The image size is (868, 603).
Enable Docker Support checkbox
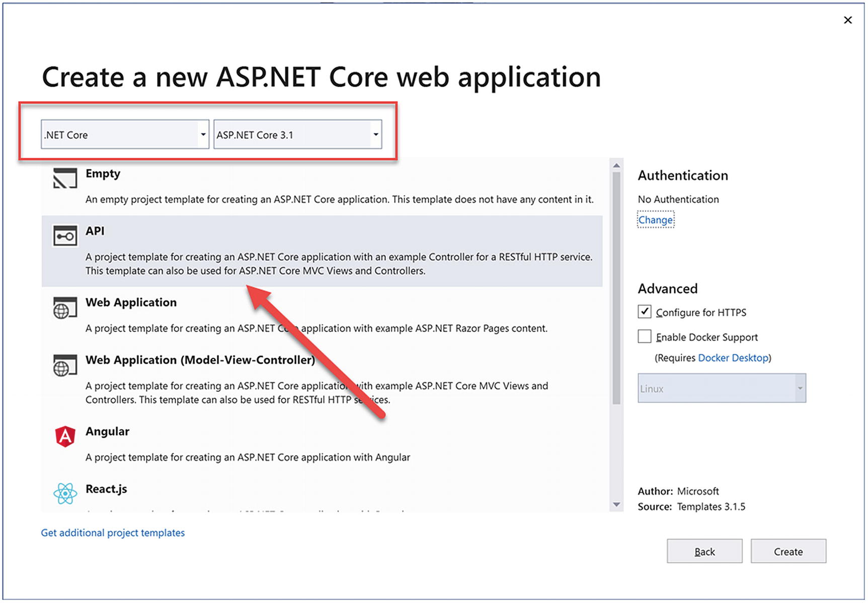645,336
